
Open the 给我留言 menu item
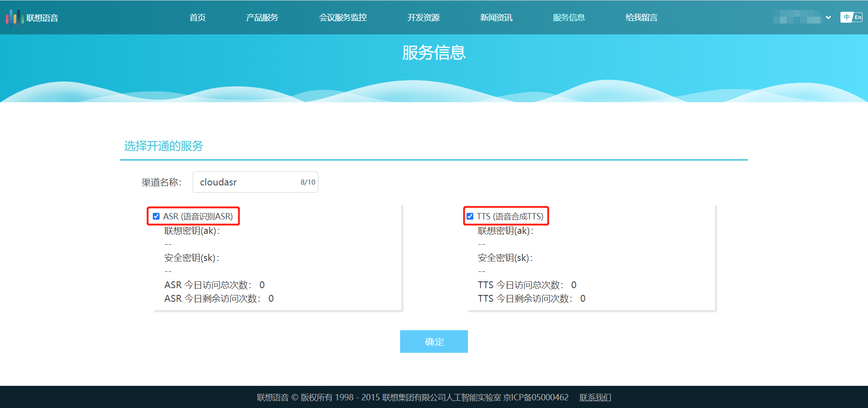[642, 18]
